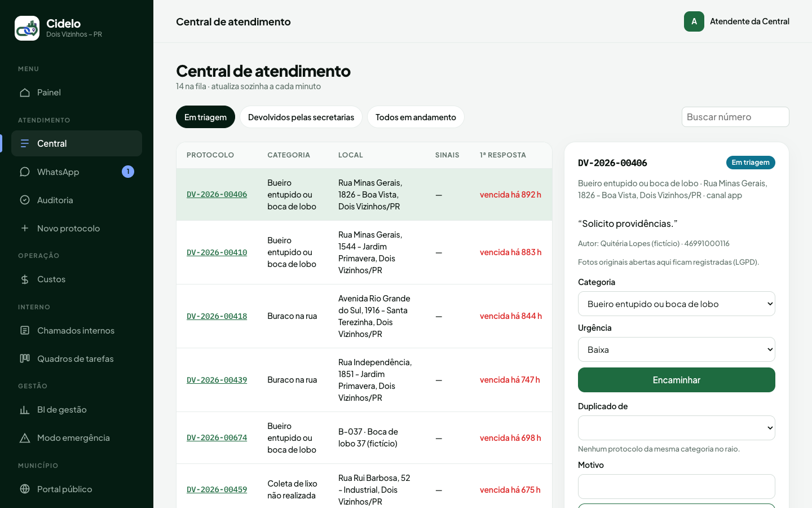Open protocol link DV-2026-00406
812x508 pixels.
pos(217,195)
